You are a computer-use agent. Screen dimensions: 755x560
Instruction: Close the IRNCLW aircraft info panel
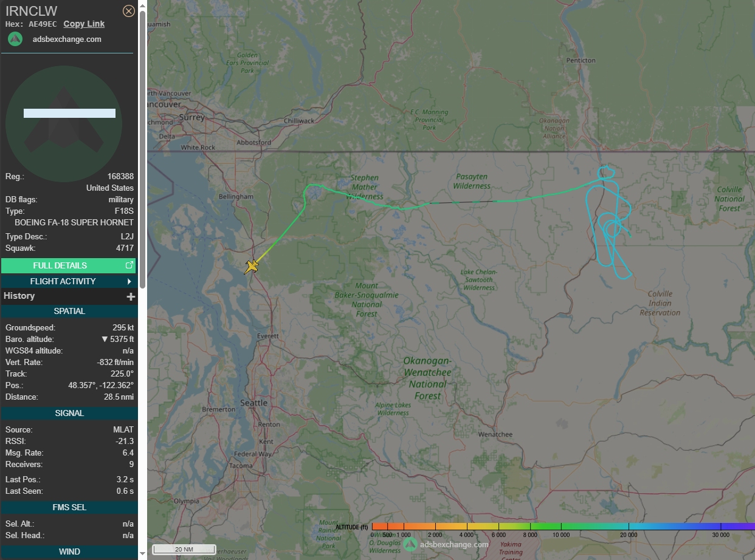(x=128, y=11)
